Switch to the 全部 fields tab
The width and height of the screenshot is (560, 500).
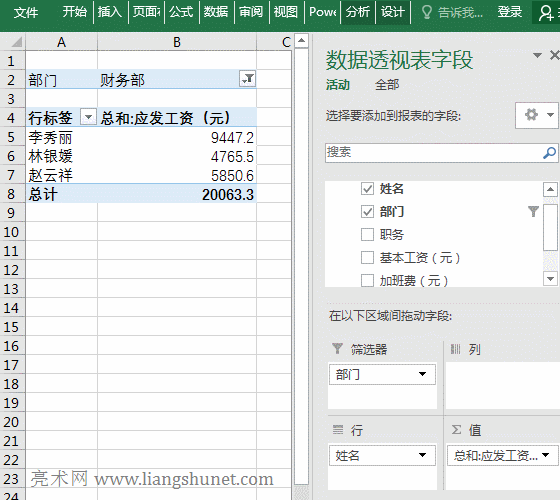pyautogui.click(x=387, y=85)
